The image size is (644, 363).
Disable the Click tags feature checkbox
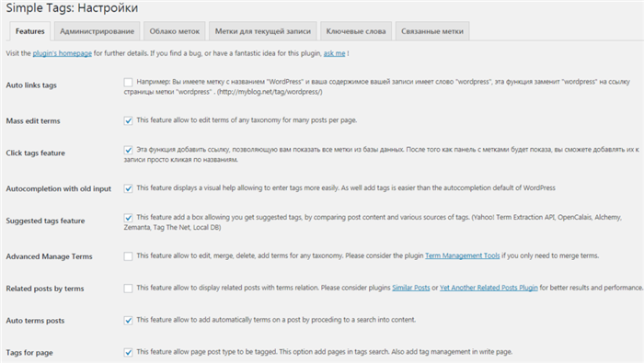click(128, 150)
